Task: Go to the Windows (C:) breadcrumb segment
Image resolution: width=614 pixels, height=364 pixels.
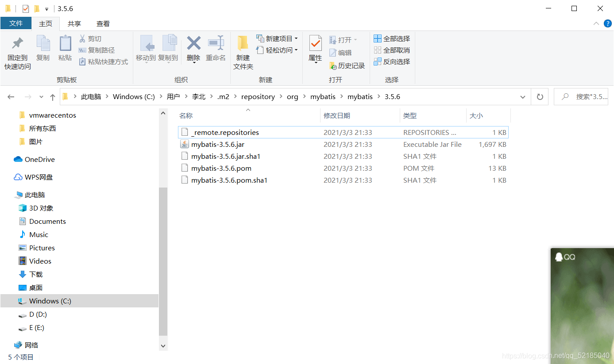Action: 134,97
